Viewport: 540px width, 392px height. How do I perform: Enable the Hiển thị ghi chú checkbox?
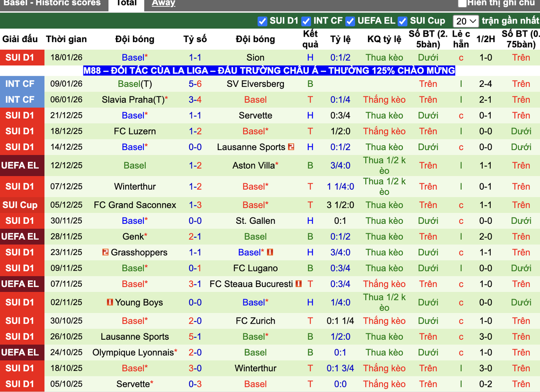click(x=462, y=3)
